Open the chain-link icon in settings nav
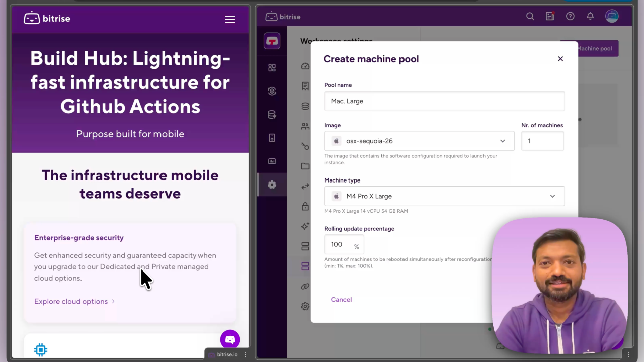Viewport: 644px width, 362px height. 305,286
